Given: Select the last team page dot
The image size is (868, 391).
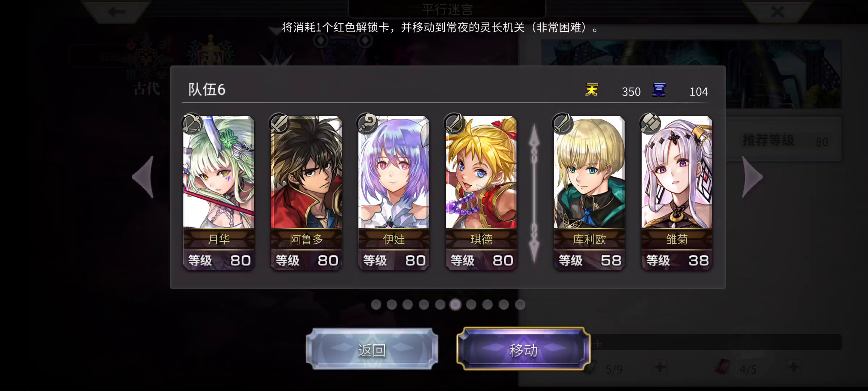Looking at the screenshot, I should [520, 304].
